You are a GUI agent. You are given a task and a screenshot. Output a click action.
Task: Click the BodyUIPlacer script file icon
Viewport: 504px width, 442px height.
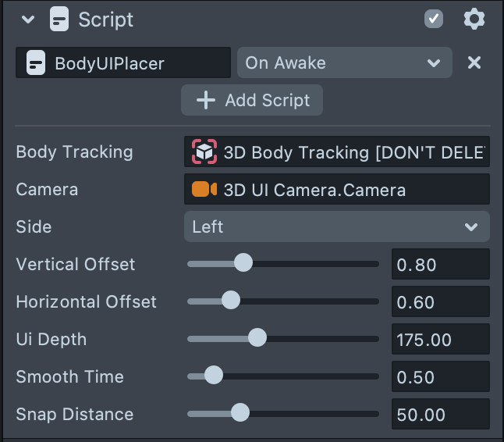coord(35,62)
